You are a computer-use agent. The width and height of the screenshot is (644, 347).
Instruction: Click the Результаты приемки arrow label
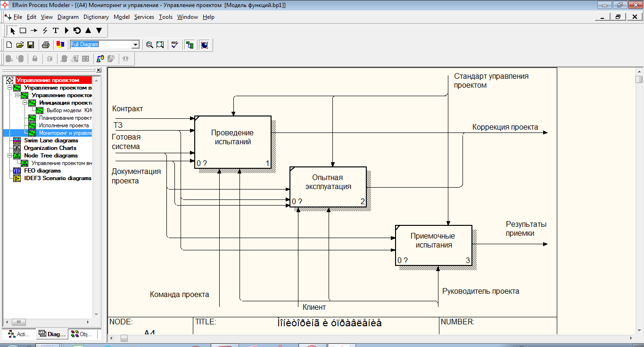pos(526,229)
